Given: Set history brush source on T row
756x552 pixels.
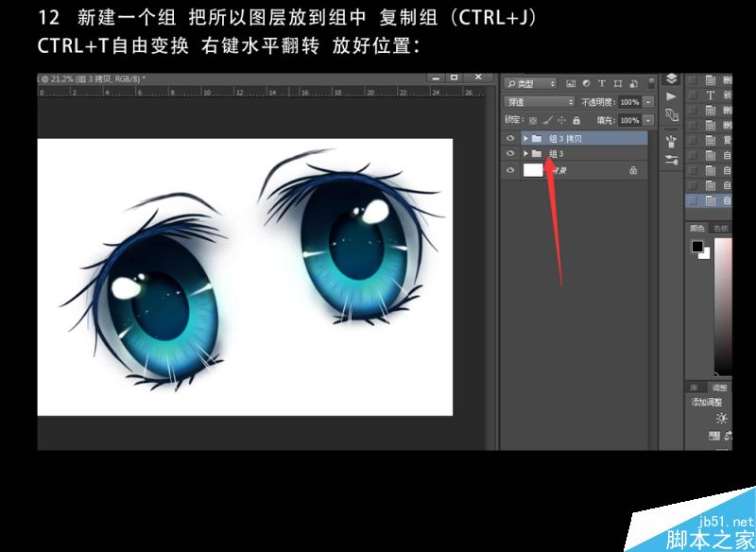Looking at the screenshot, I should (693, 95).
